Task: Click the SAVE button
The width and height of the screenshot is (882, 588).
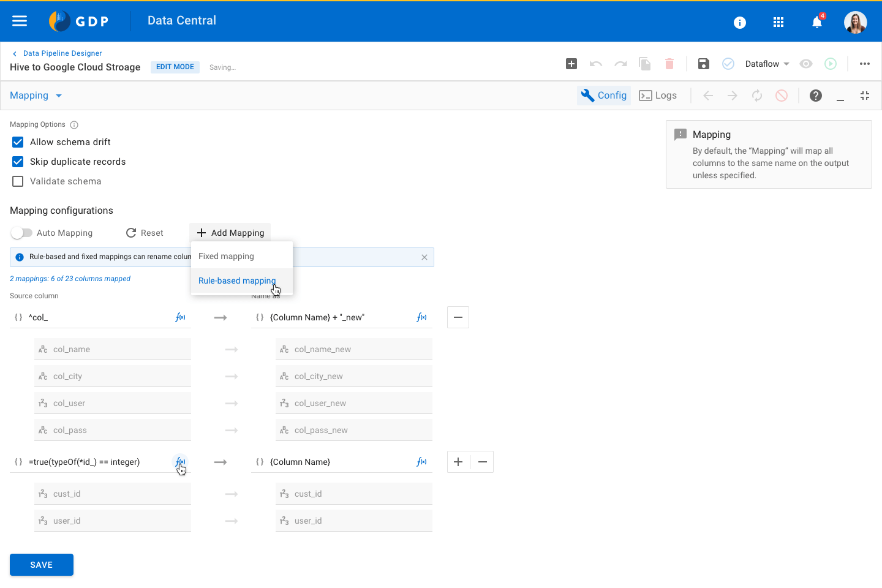Action: (x=41, y=565)
